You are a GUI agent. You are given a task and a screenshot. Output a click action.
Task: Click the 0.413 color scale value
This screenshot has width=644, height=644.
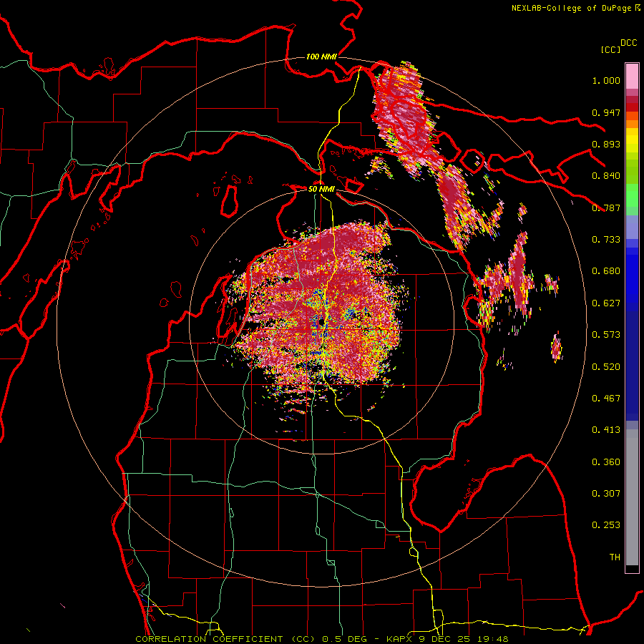(x=606, y=430)
